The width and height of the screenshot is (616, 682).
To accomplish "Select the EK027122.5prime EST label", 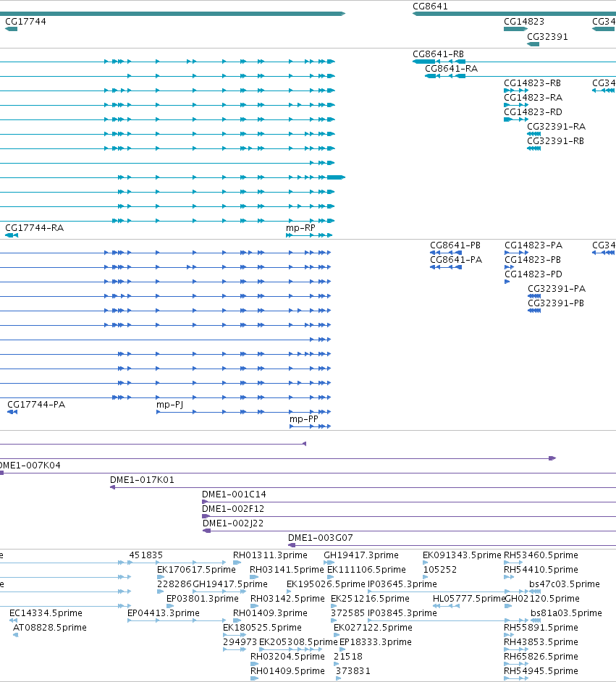I will coord(373,627).
